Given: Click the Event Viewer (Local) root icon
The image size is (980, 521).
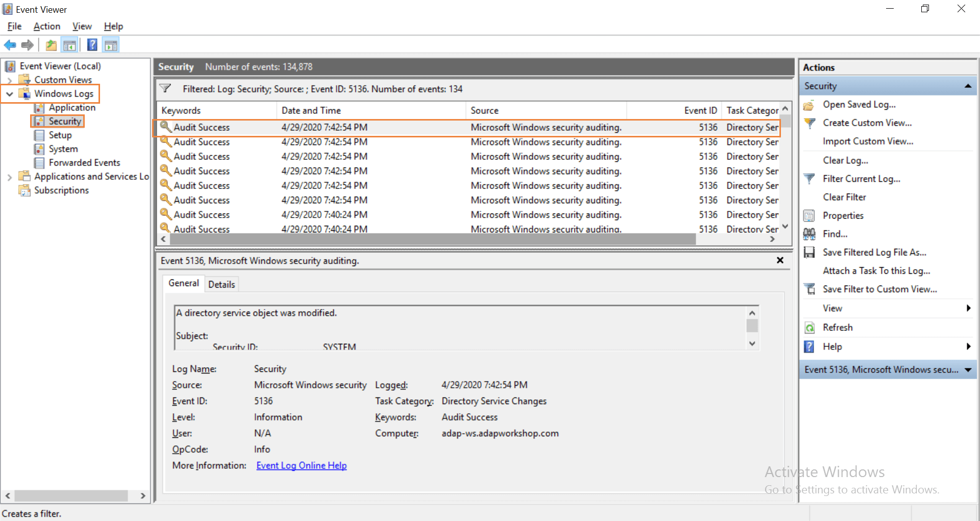Looking at the screenshot, I should 10,66.
